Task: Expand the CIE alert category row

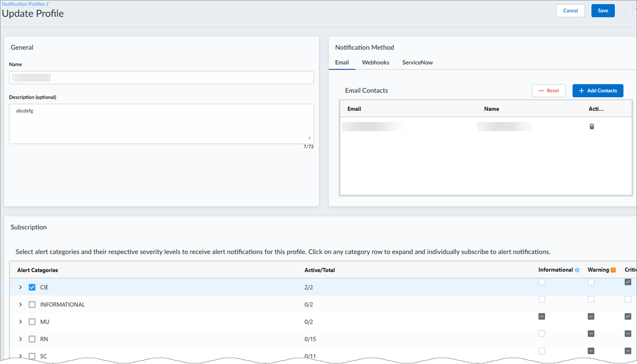Action: point(21,287)
